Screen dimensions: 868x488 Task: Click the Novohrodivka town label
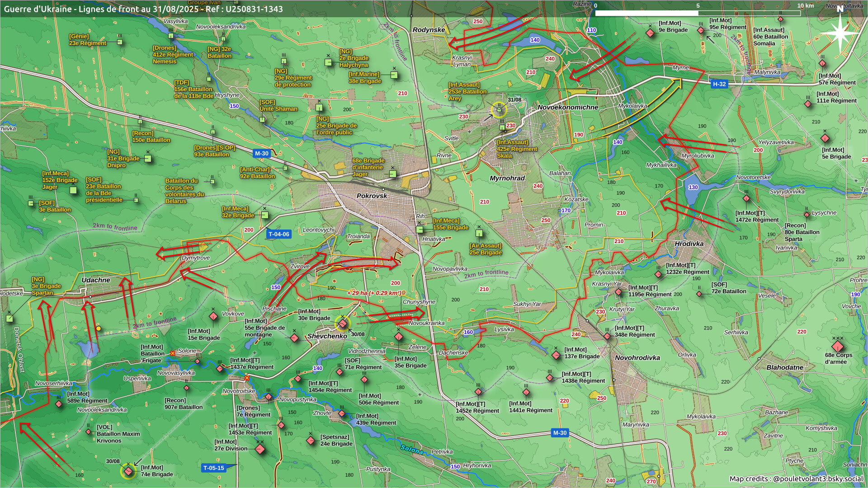click(637, 357)
